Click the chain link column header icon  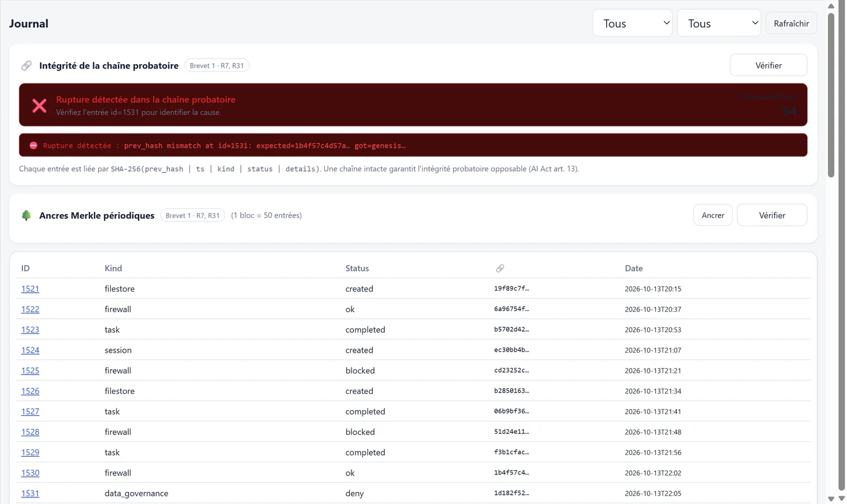pyautogui.click(x=500, y=268)
